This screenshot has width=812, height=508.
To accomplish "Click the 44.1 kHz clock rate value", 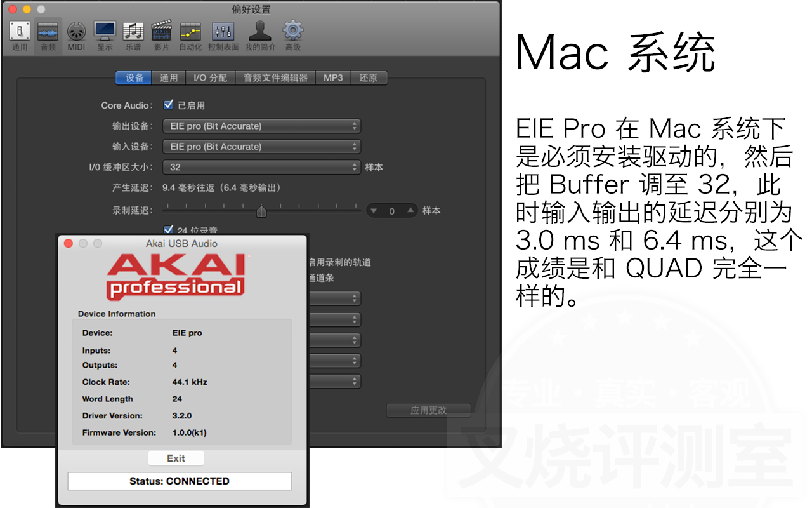I will (190, 382).
